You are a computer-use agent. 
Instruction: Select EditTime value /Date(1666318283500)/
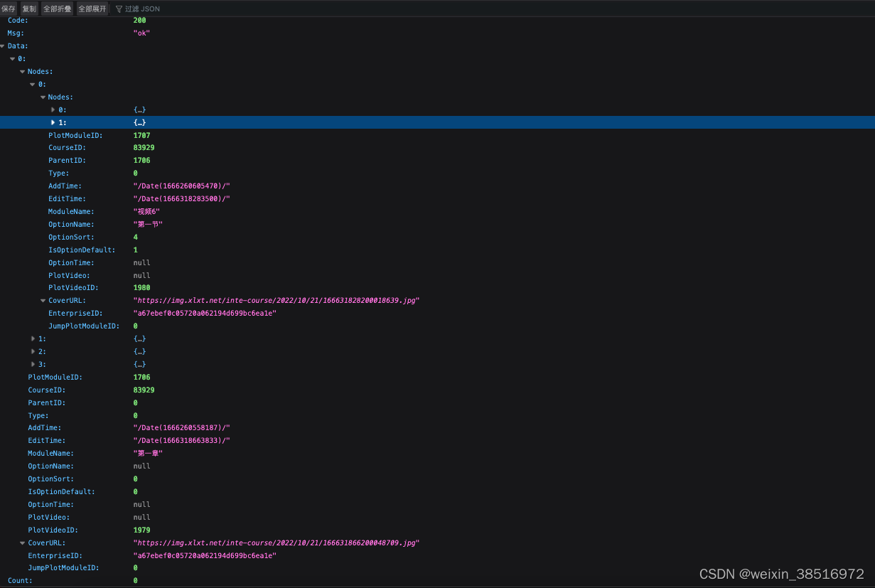[181, 199]
